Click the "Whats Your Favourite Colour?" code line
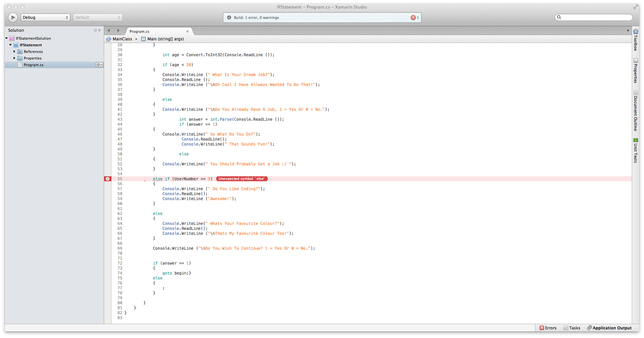The height and width of the screenshot is (338, 644). click(223, 224)
